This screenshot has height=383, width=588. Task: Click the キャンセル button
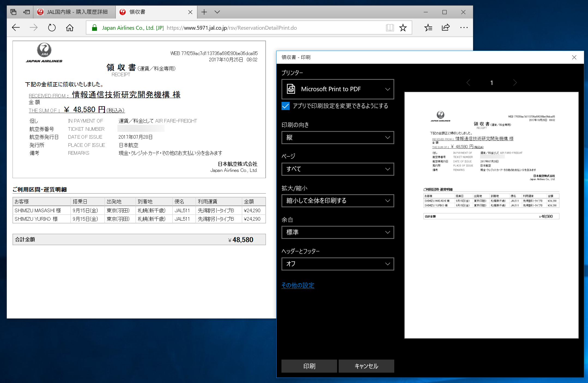366,366
